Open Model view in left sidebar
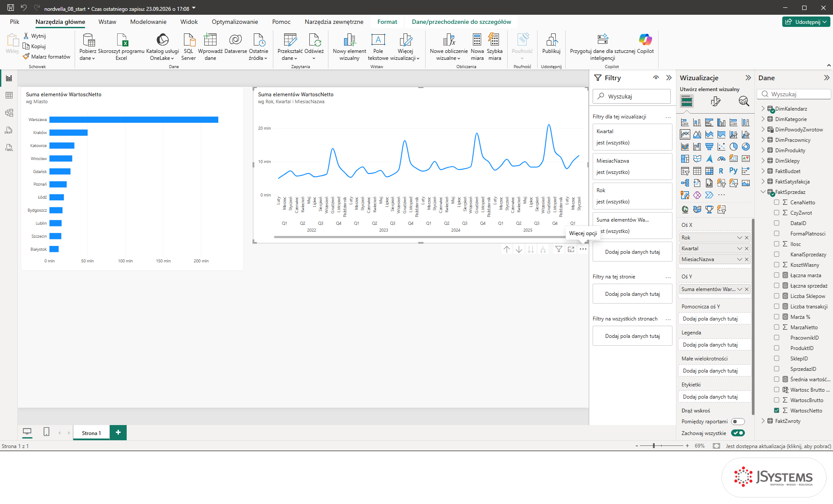The image size is (833, 504). (9, 113)
